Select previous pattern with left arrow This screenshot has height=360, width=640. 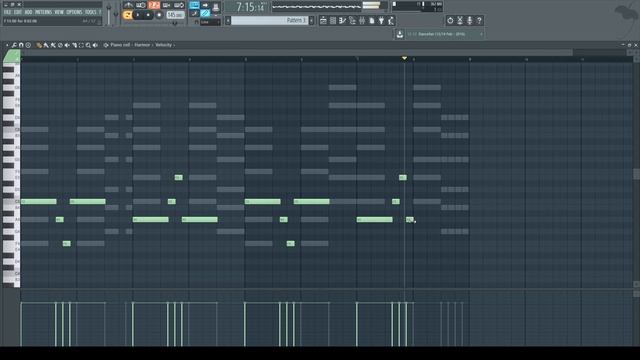pos(228,20)
